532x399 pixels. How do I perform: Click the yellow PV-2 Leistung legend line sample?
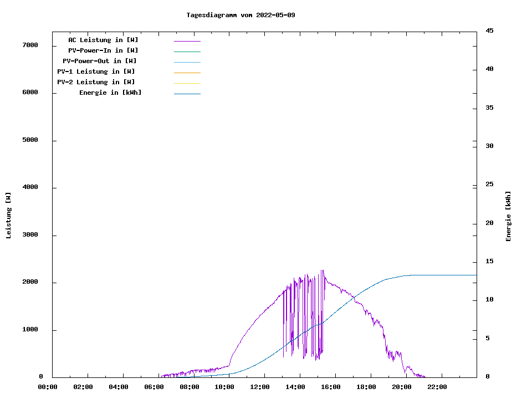[187, 83]
